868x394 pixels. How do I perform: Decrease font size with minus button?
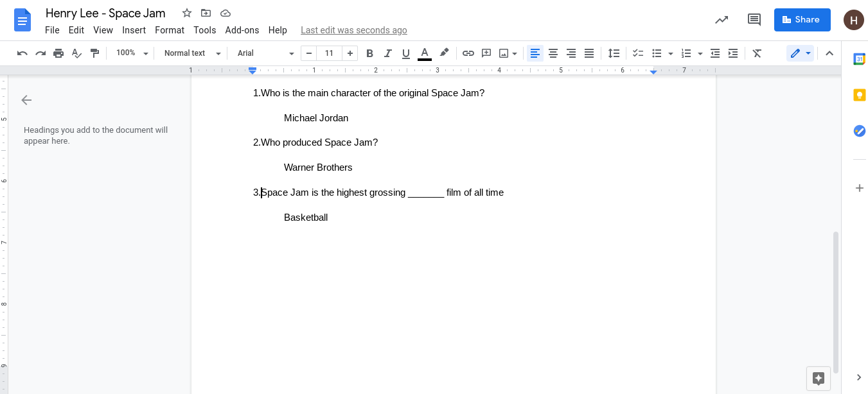pyautogui.click(x=309, y=53)
